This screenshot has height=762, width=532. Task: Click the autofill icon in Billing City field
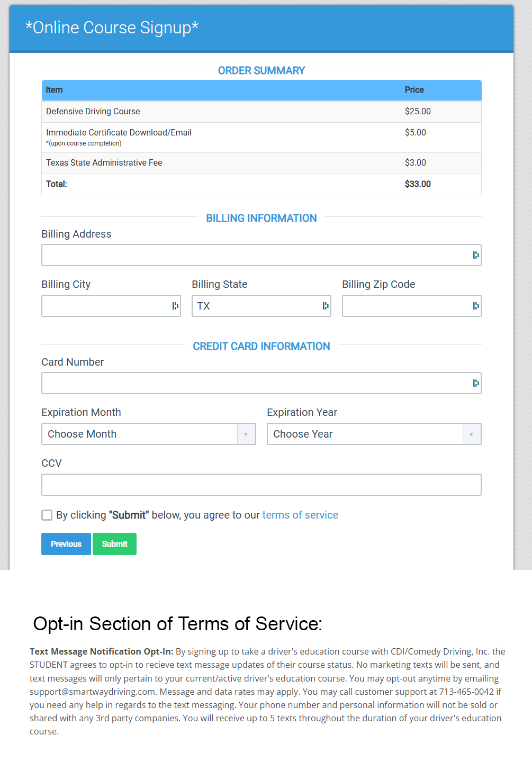click(175, 306)
